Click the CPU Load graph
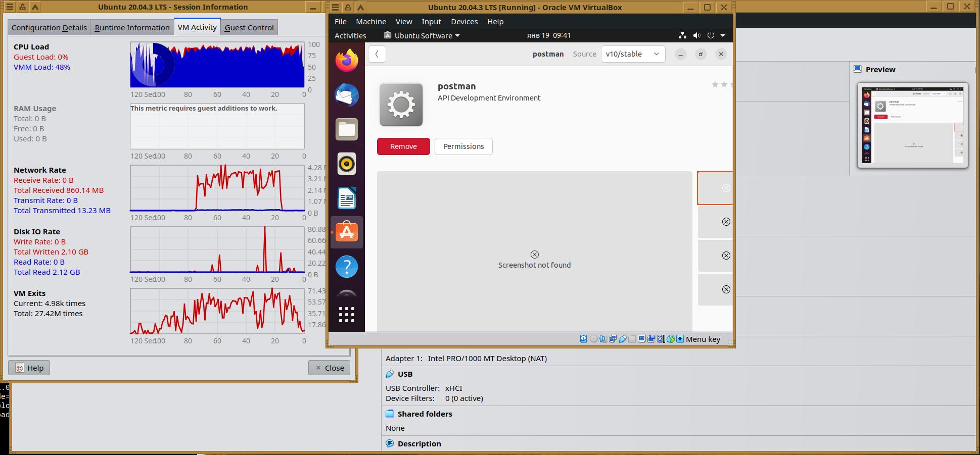The image size is (980, 455). 217,65
